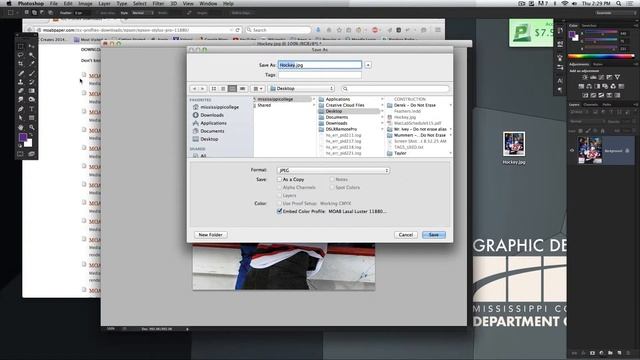640x360 pixels.
Task: Click the Save button
Action: pyautogui.click(x=434, y=235)
